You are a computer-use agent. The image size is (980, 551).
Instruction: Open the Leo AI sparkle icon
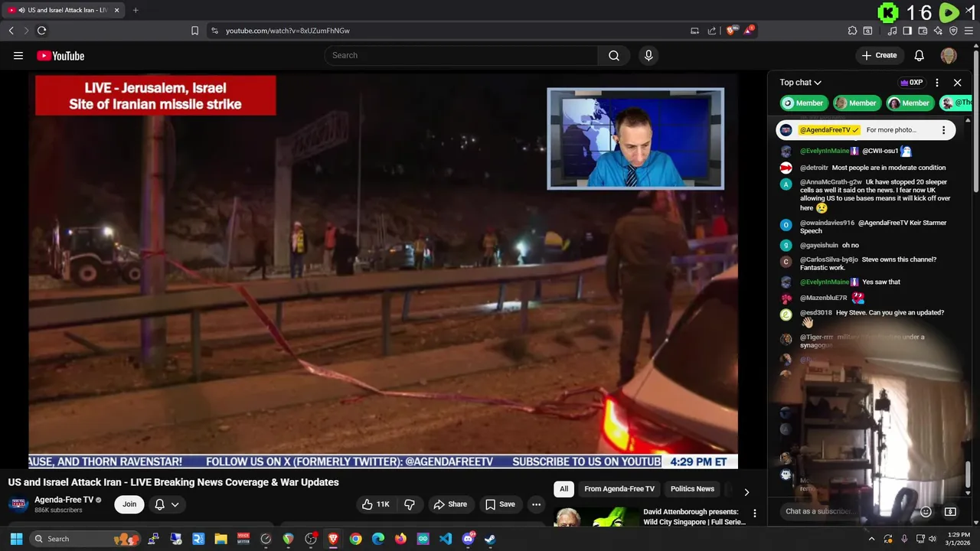pyautogui.click(x=938, y=31)
